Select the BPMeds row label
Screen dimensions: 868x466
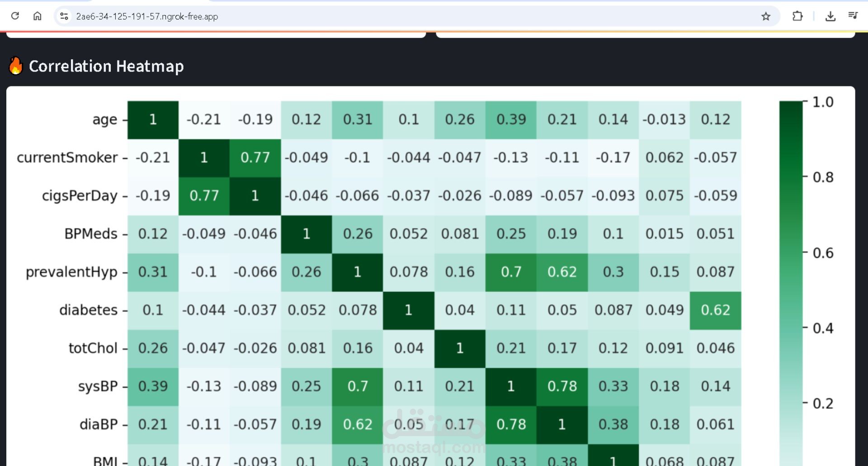[x=91, y=234]
